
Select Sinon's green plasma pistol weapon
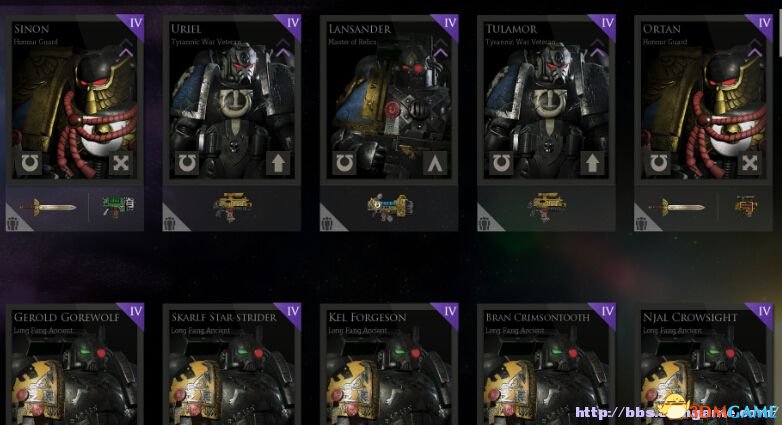(118, 206)
